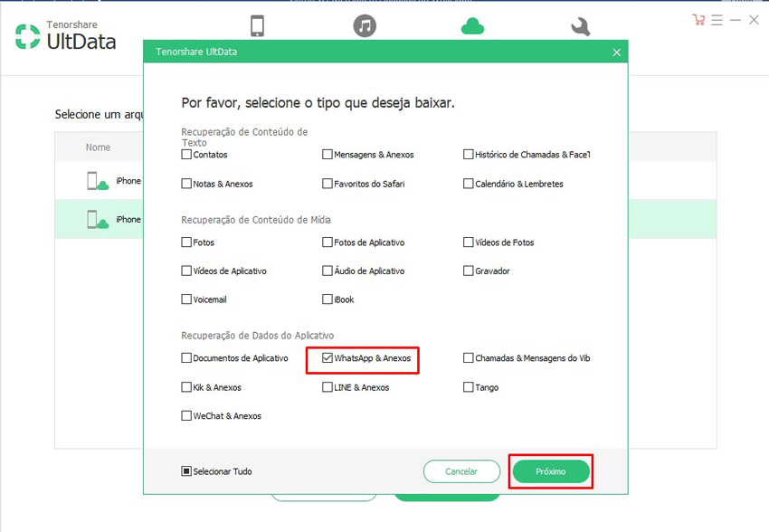Check Kik & Anexos checkbox

tap(186, 387)
